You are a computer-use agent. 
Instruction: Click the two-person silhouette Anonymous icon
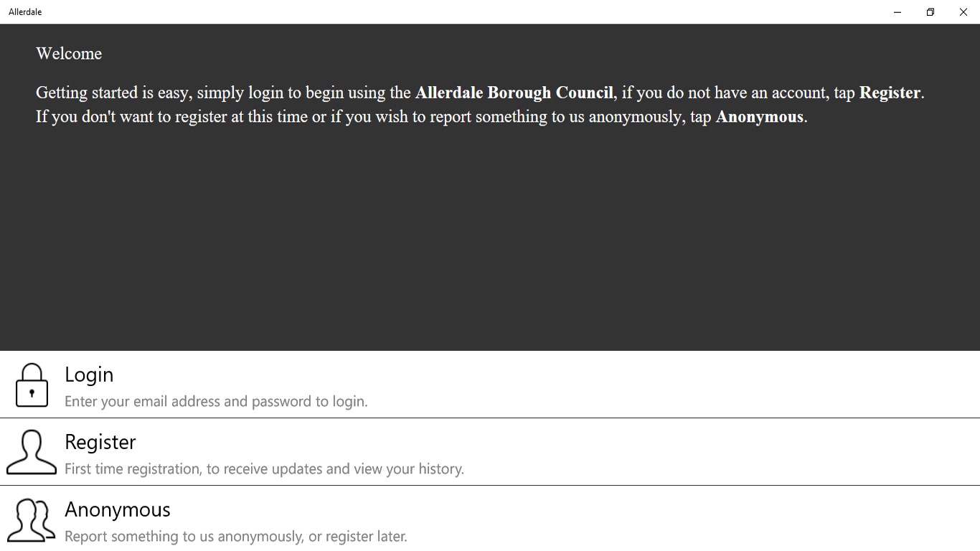(32, 519)
